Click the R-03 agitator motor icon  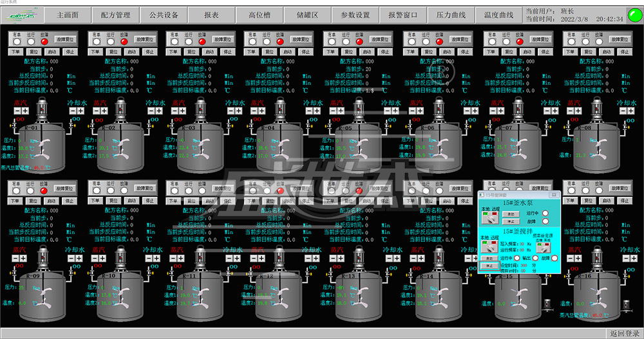click(x=200, y=109)
